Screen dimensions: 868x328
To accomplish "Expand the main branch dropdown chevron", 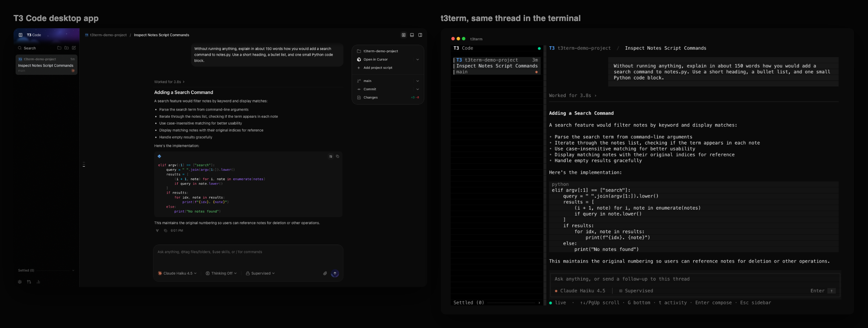I will click(417, 81).
